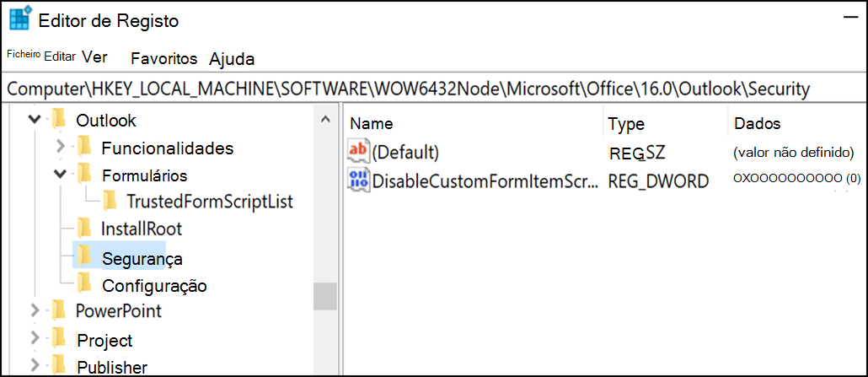
Task: Open the Favoritos menu
Action: [x=163, y=58]
